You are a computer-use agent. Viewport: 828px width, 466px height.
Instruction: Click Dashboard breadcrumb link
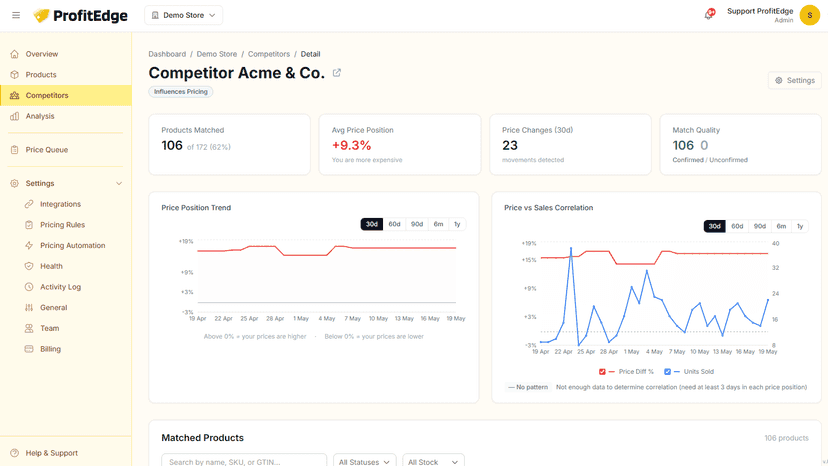167,54
